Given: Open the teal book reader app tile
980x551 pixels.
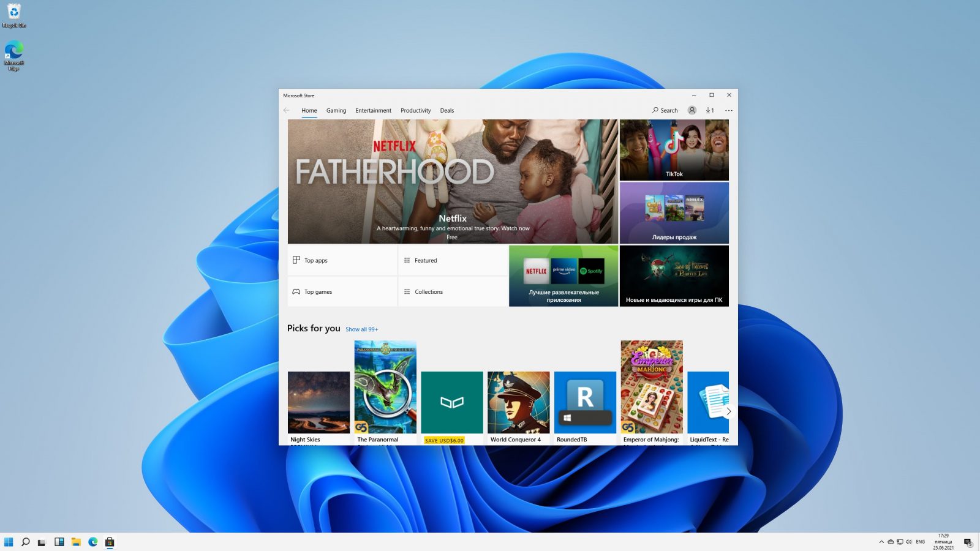Looking at the screenshot, I should pos(452,408).
